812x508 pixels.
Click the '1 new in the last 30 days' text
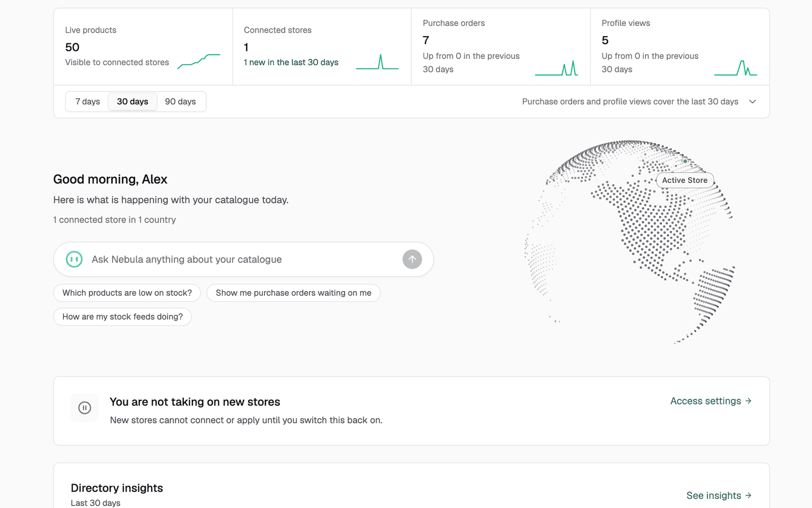(291, 62)
